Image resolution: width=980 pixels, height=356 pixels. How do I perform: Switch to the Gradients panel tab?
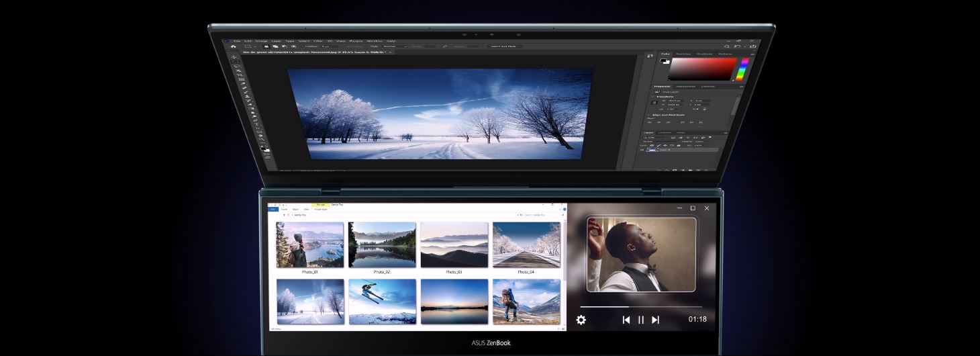[704, 54]
